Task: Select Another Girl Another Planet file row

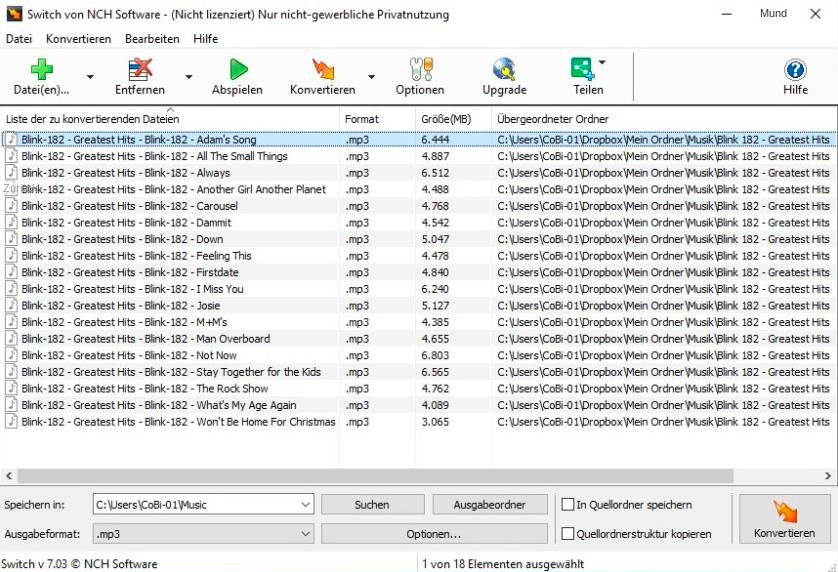Action: point(418,189)
